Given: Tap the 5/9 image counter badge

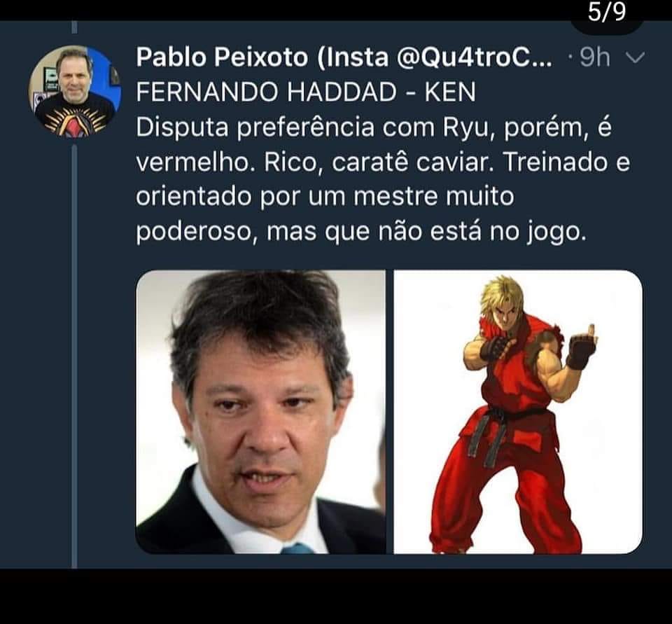Looking at the screenshot, I should point(606,13).
